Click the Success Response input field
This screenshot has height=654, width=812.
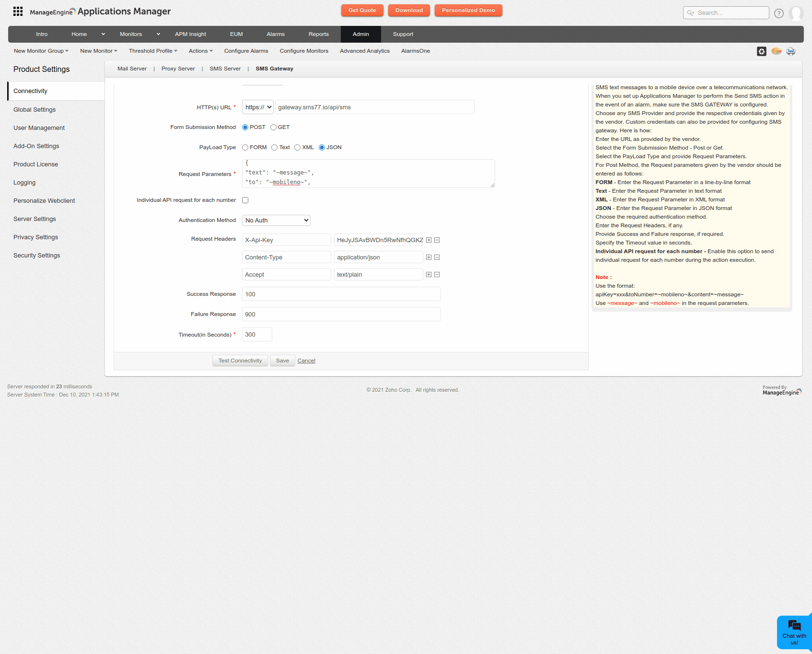pyautogui.click(x=341, y=294)
